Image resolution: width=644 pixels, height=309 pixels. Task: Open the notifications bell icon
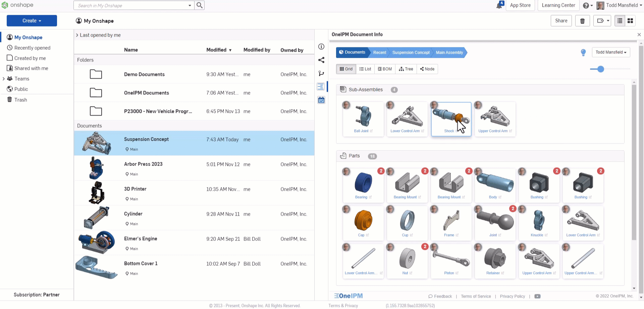tap(499, 5)
